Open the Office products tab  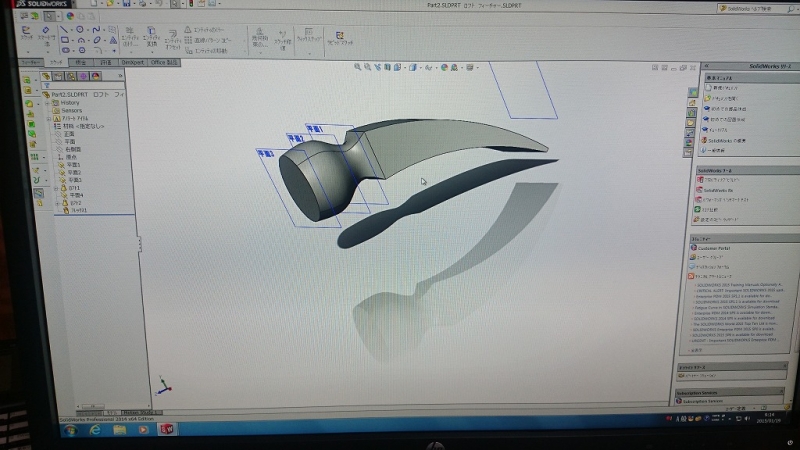pyautogui.click(x=165, y=62)
